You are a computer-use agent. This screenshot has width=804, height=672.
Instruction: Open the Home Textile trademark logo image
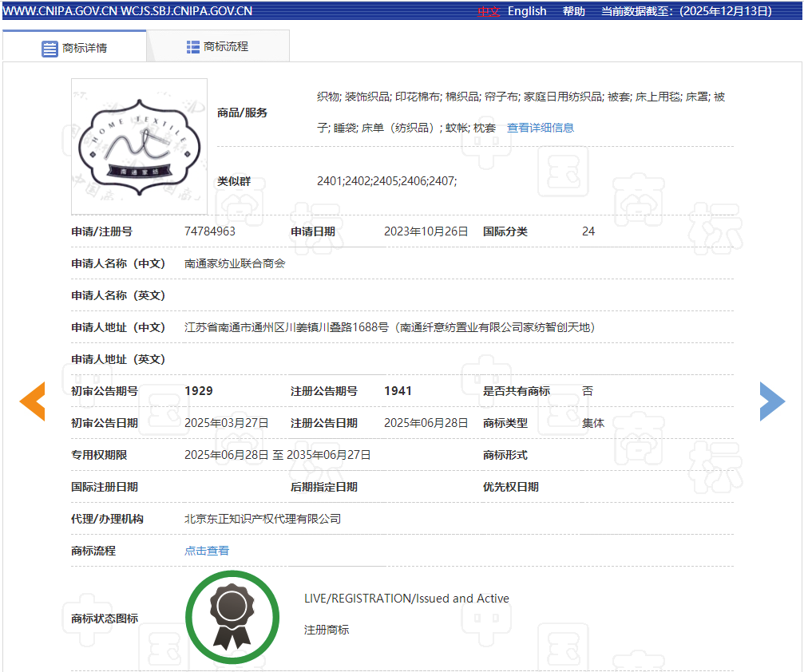click(x=140, y=146)
